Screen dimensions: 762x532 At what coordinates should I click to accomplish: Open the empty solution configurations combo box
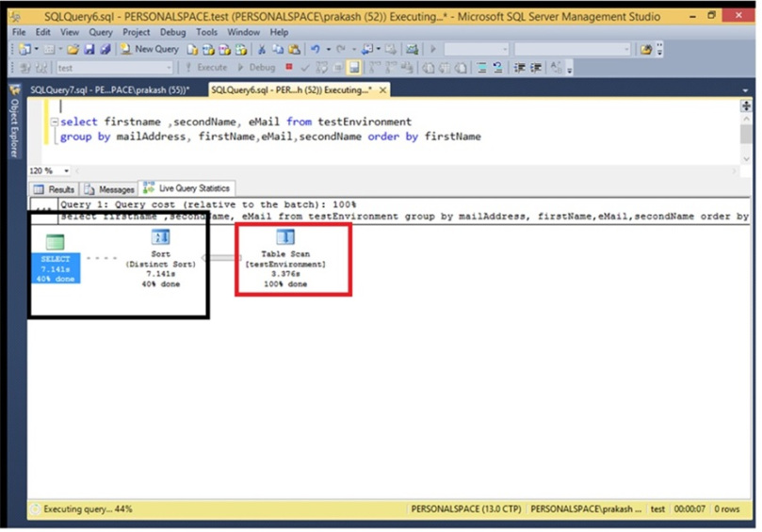coord(477,49)
